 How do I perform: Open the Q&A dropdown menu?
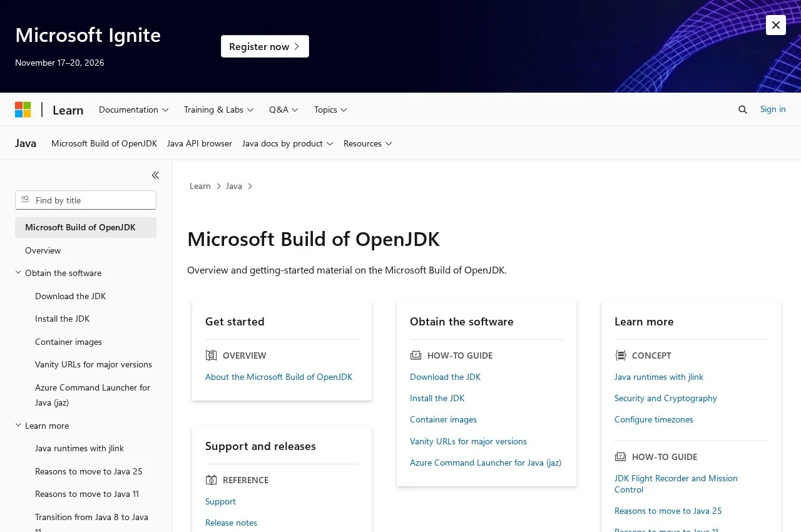click(x=284, y=110)
